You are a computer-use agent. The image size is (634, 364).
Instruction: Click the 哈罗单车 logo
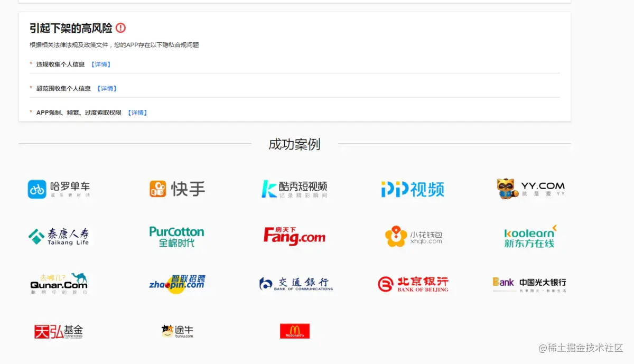[59, 189]
